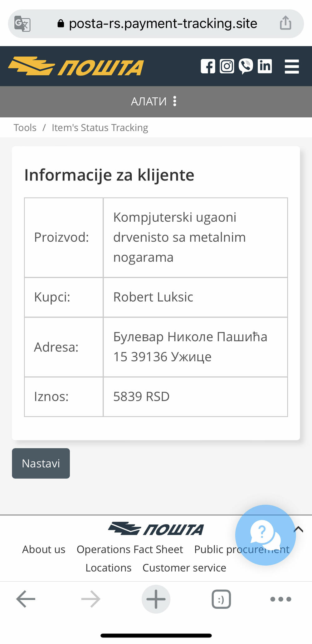
Task: Open the browser tabs switcher
Action: (221, 599)
